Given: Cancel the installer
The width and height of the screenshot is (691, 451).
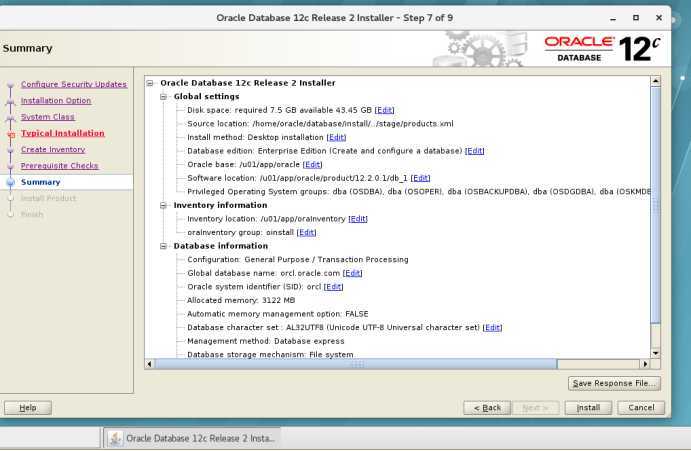Looking at the screenshot, I should pos(641,408).
